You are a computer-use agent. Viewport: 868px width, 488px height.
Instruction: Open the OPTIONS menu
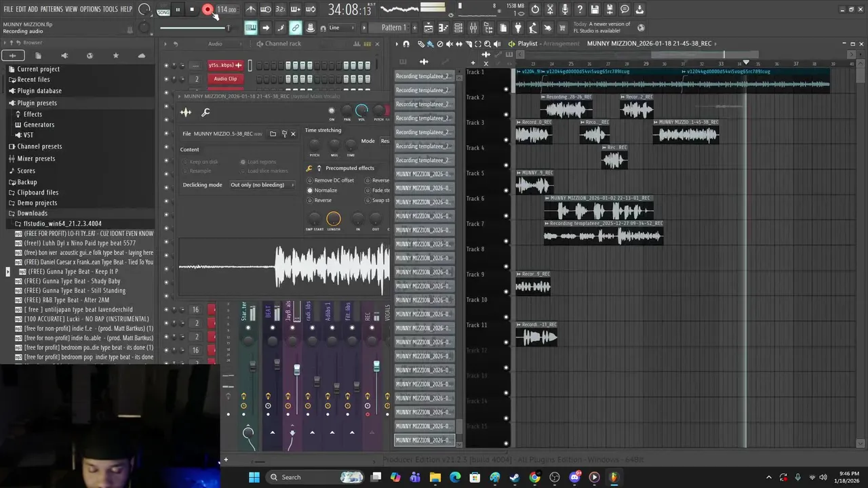point(90,9)
